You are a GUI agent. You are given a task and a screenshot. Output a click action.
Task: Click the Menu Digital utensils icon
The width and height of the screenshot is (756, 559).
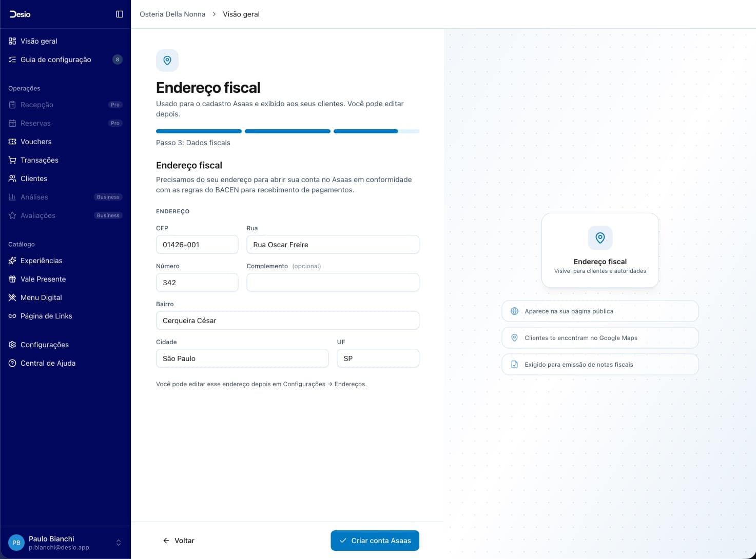12,297
